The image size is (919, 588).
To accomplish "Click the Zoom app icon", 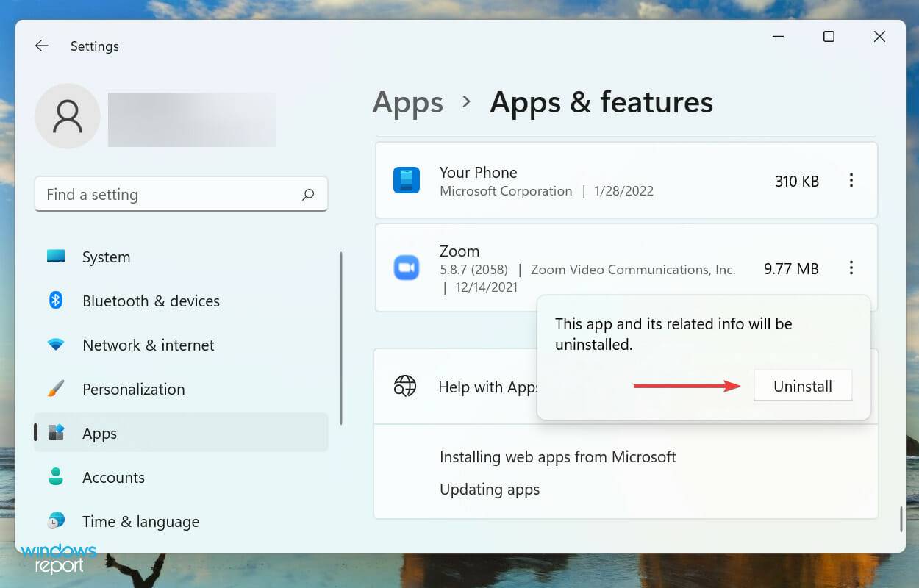I will pos(407,268).
